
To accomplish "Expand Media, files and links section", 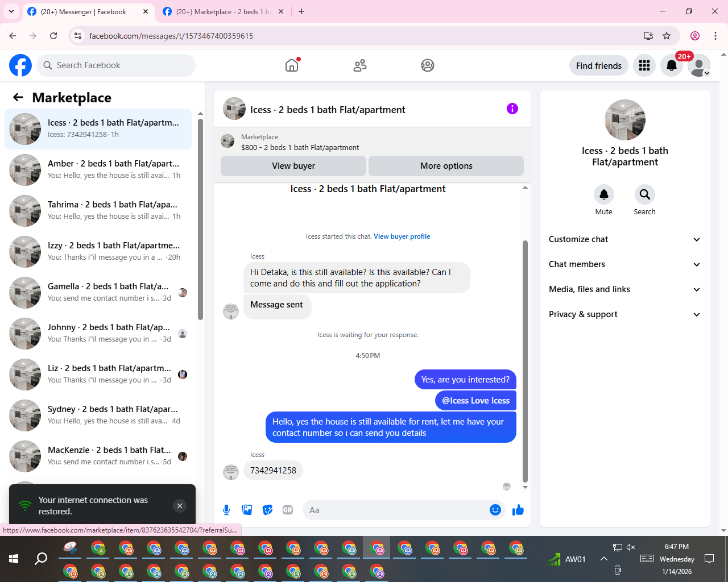I will click(x=624, y=289).
